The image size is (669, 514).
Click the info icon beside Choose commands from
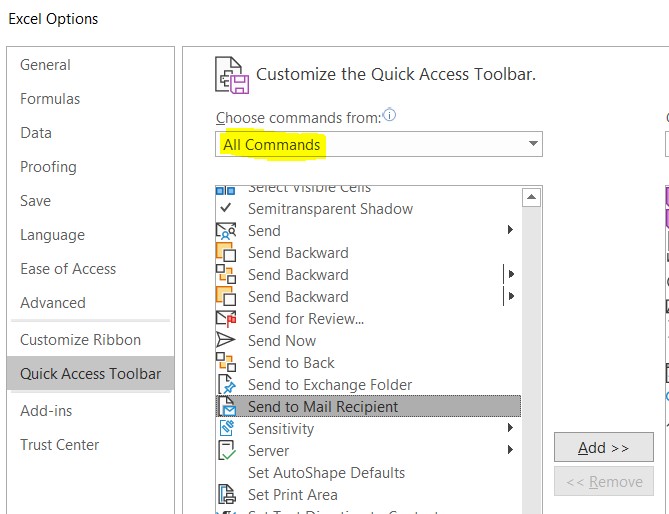tap(390, 116)
